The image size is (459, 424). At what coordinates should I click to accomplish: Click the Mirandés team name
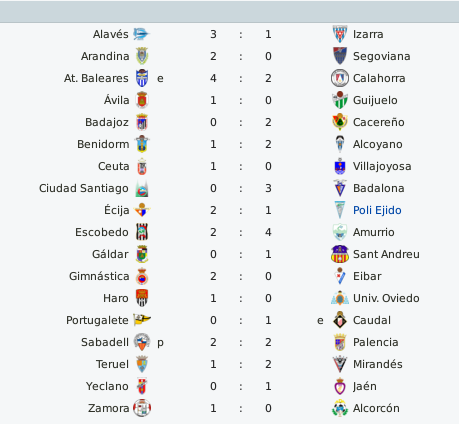(x=378, y=364)
